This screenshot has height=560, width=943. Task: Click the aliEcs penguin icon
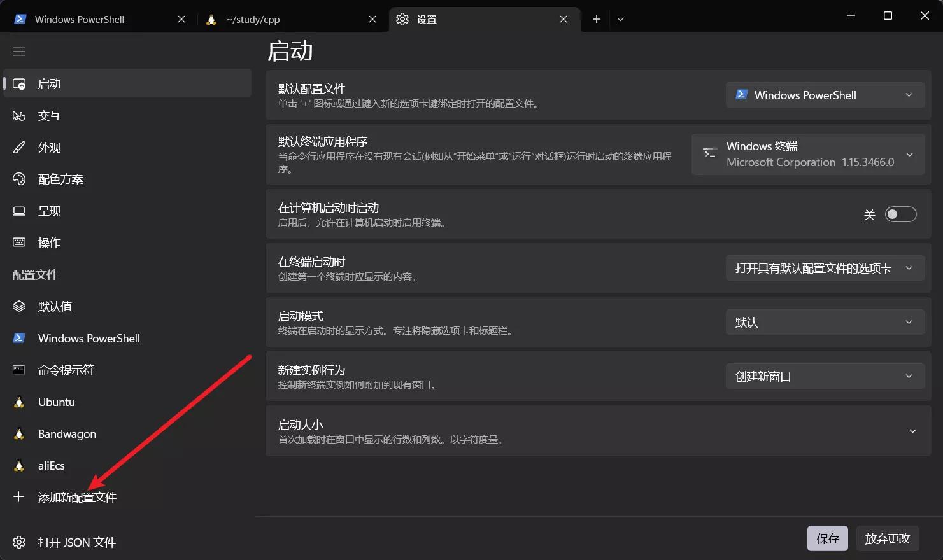click(x=19, y=465)
